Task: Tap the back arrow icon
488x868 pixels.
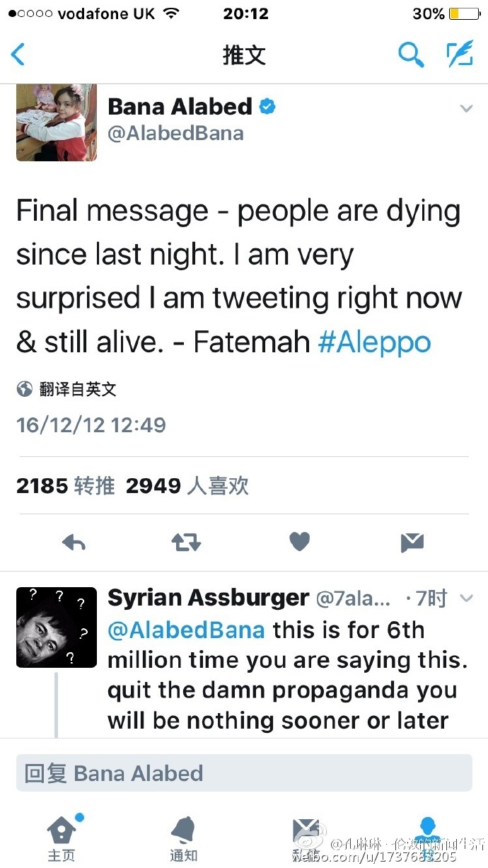Action: pos(18,54)
